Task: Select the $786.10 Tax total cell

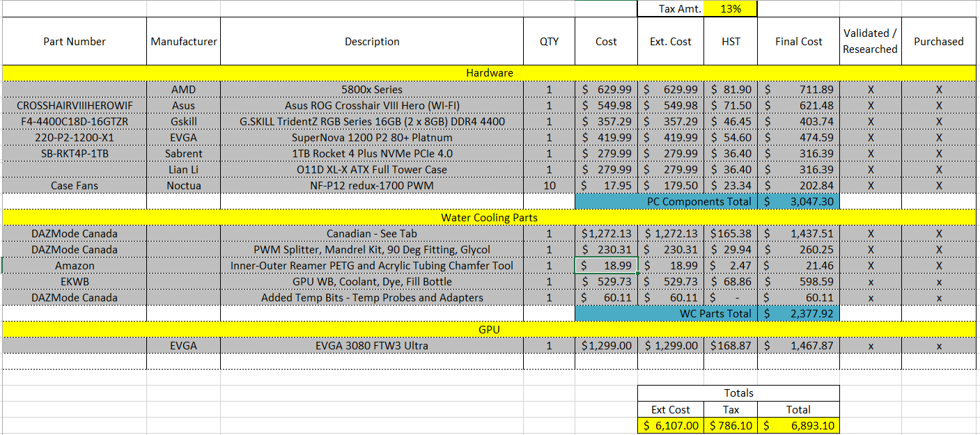Action: tap(730, 425)
